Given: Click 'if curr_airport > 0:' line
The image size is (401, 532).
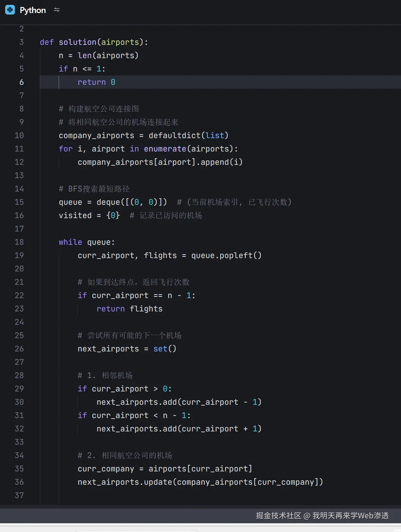Looking at the screenshot, I should click(x=125, y=389).
